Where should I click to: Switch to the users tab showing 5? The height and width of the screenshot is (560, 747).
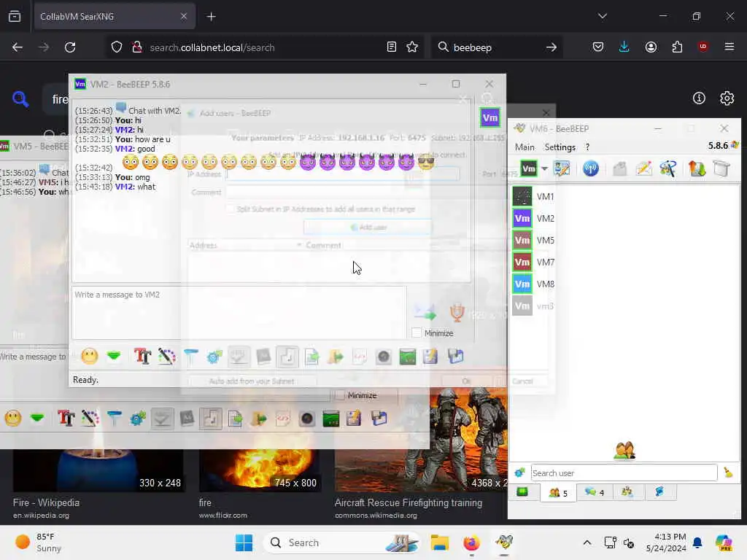[x=558, y=492]
